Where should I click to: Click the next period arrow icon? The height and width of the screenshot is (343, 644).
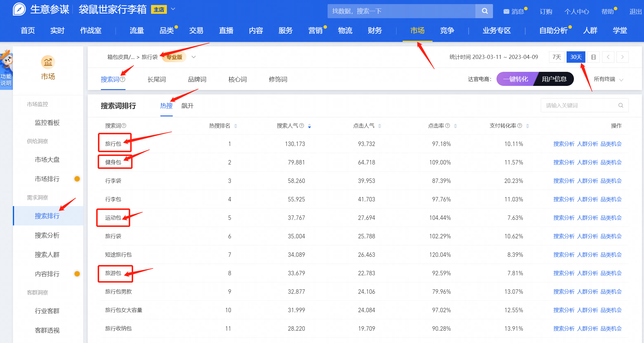click(x=622, y=57)
